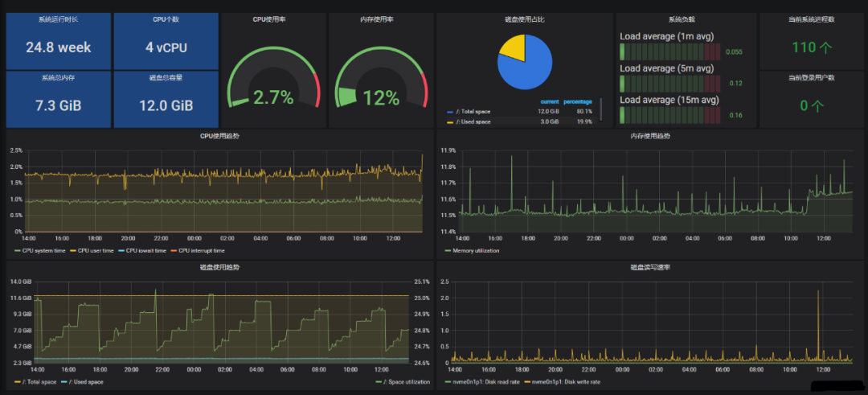Click the Load average (15m avg) bar gauge

tap(669, 115)
